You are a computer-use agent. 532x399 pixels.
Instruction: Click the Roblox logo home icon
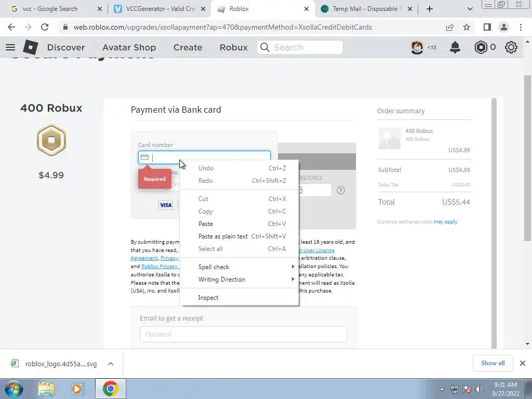click(30, 47)
